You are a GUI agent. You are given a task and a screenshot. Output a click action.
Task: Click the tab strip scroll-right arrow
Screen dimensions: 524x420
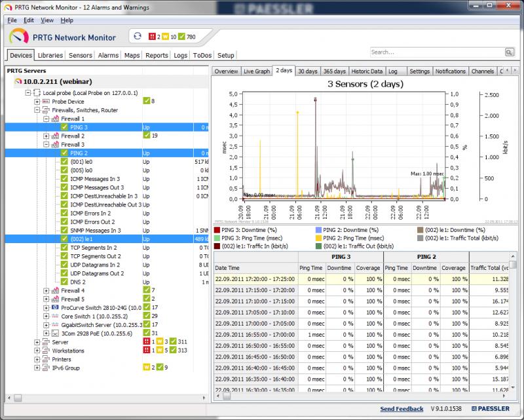coord(515,70)
